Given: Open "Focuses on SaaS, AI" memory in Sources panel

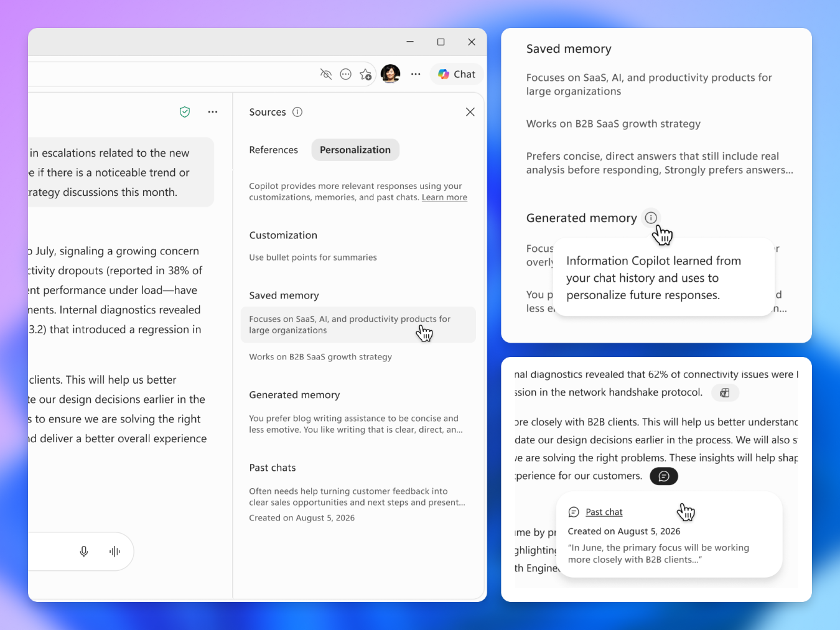Looking at the screenshot, I should click(x=358, y=325).
